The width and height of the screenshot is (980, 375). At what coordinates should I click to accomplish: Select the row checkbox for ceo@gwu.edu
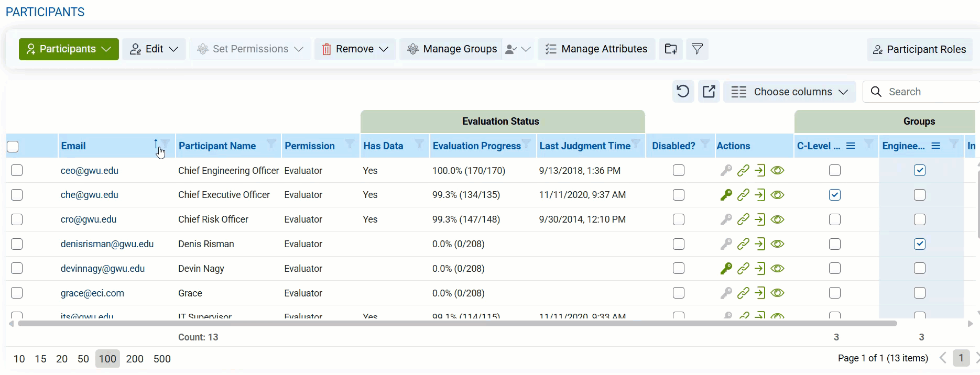click(x=17, y=170)
